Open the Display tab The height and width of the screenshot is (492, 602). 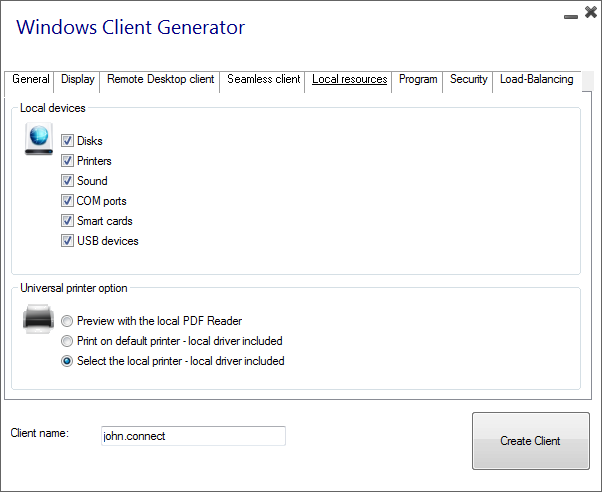(x=78, y=80)
